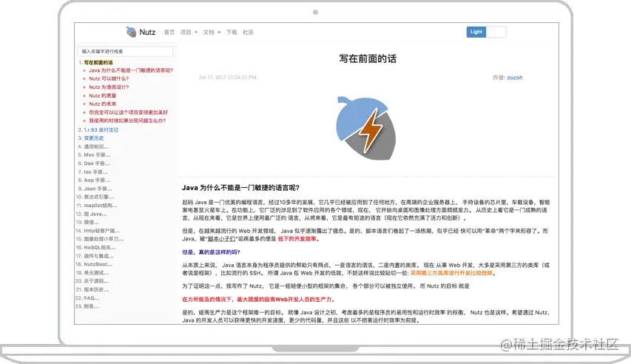This screenshot has width=631, height=364.
Task: Click the Nutz acorn logo in navbar
Action: pyautogui.click(x=131, y=32)
